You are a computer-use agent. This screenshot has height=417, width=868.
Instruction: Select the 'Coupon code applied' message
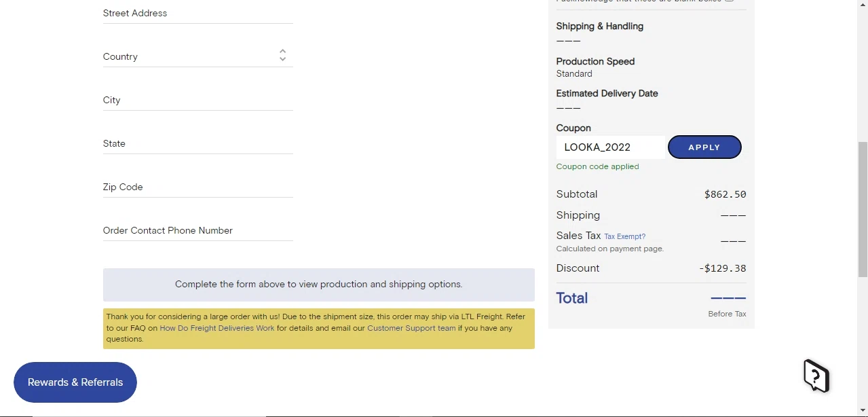(597, 166)
